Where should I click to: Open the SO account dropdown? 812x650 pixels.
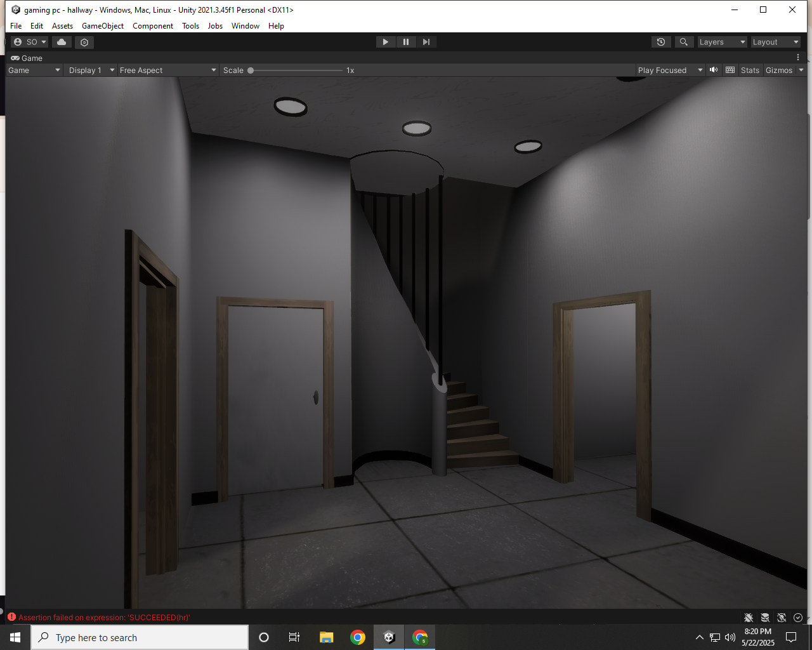[30, 42]
